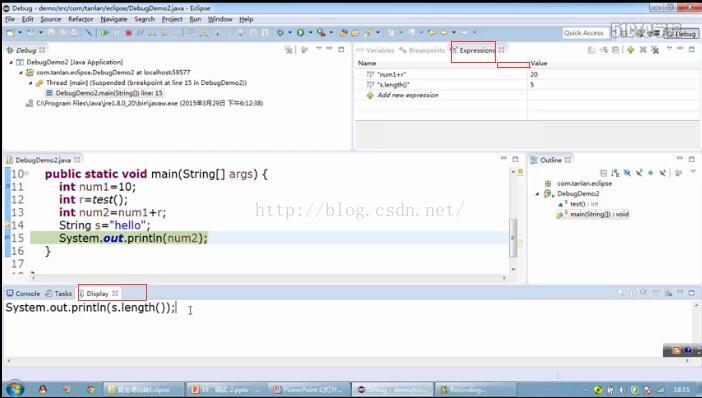Select DebugDemo2.main stack frame line 15

[x=109, y=93]
